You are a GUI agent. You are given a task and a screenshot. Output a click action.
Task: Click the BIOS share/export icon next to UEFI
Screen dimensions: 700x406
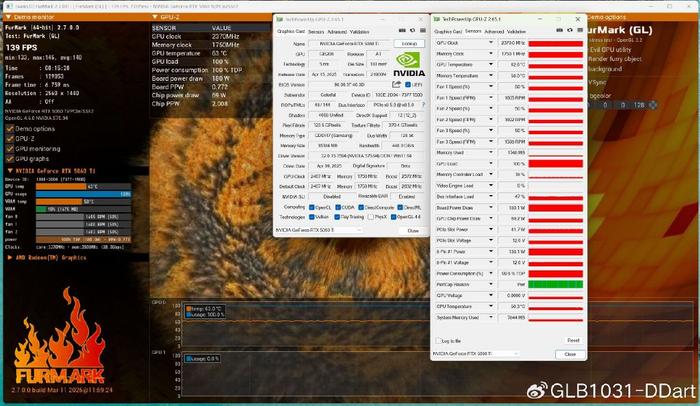click(396, 84)
